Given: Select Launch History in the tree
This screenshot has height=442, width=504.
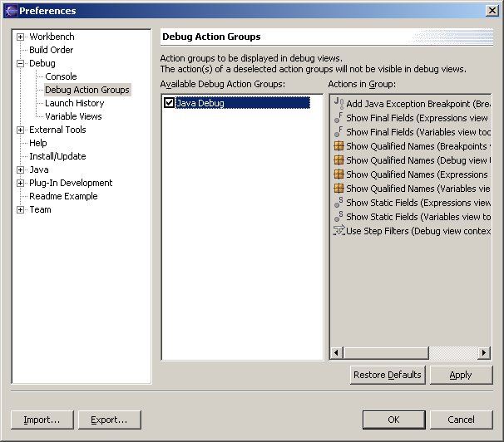Looking at the screenshot, I should pyautogui.click(x=74, y=103).
